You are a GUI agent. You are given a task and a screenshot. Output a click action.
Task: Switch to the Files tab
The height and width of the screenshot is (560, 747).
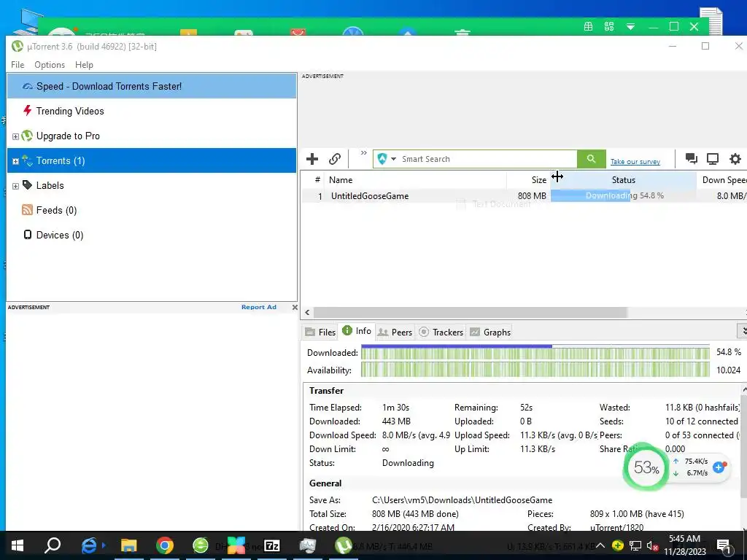[x=320, y=332]
